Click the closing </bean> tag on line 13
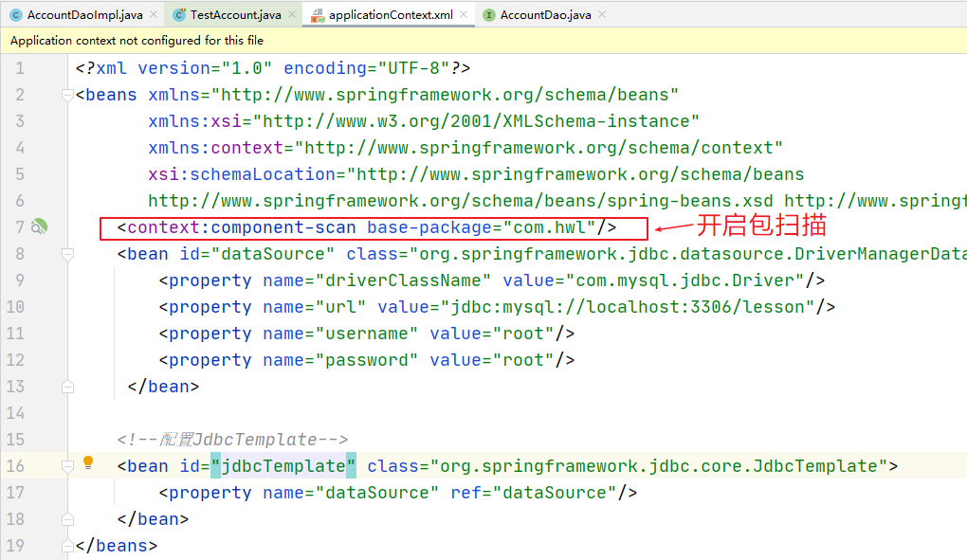The width and height of the screenshot is (967, 560). 163,387
